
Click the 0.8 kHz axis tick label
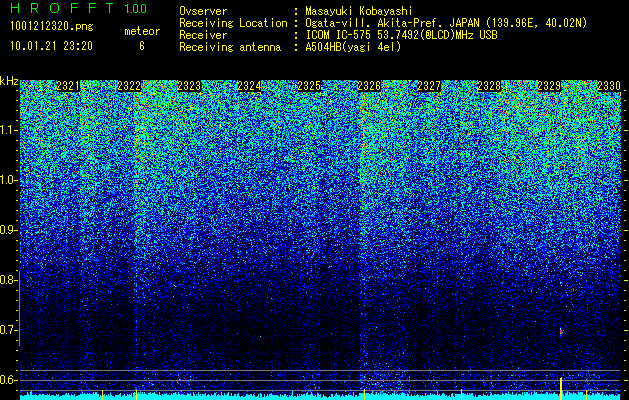8,280
